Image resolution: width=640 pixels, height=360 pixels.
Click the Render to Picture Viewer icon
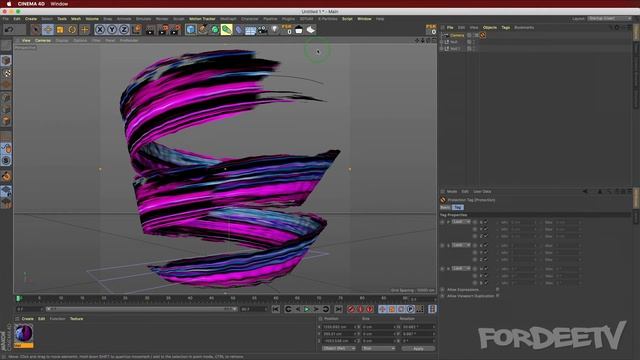[x=163, y=29]
